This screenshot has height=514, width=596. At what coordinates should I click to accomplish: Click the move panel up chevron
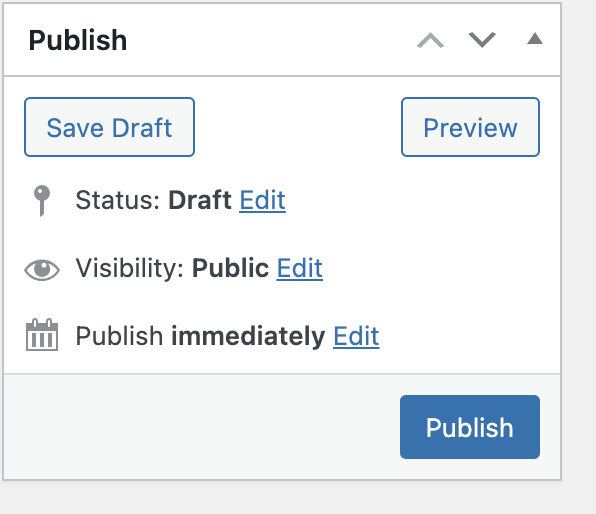pos(430,40)
